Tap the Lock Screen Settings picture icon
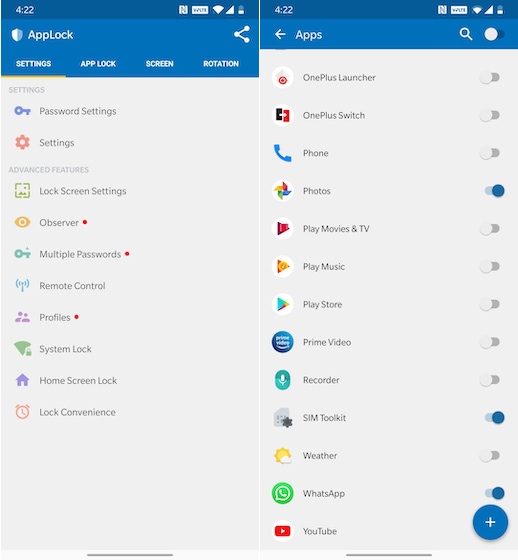 (22, 191)
